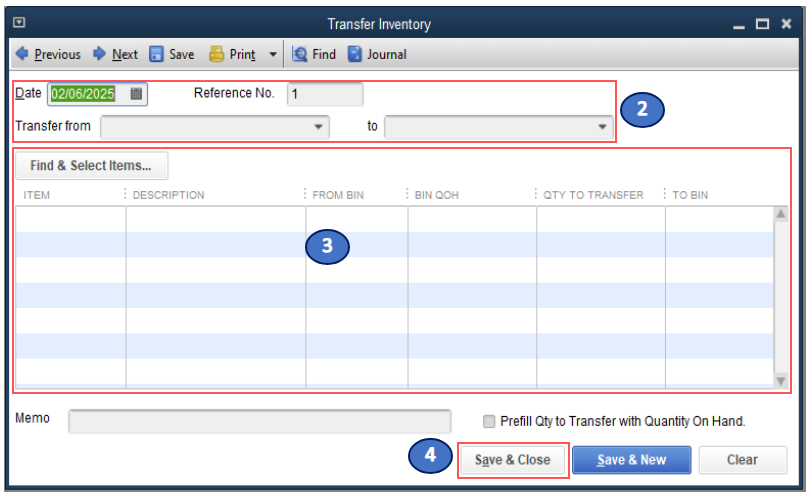The image size is (806, 495).
Task: Open the Journal from the toolbar
Action: 377,54
